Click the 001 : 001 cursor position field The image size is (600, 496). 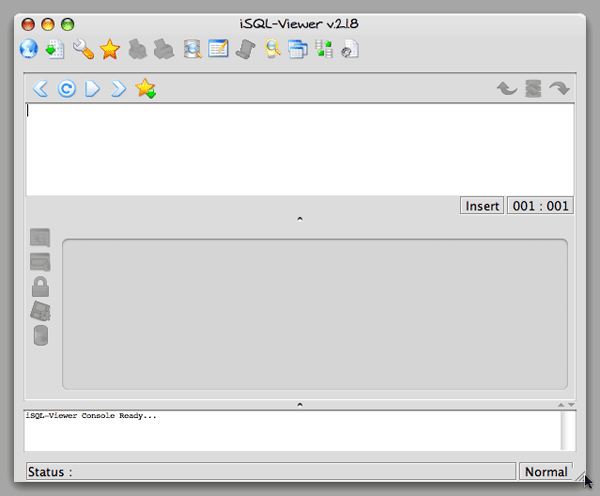point(540,206)
